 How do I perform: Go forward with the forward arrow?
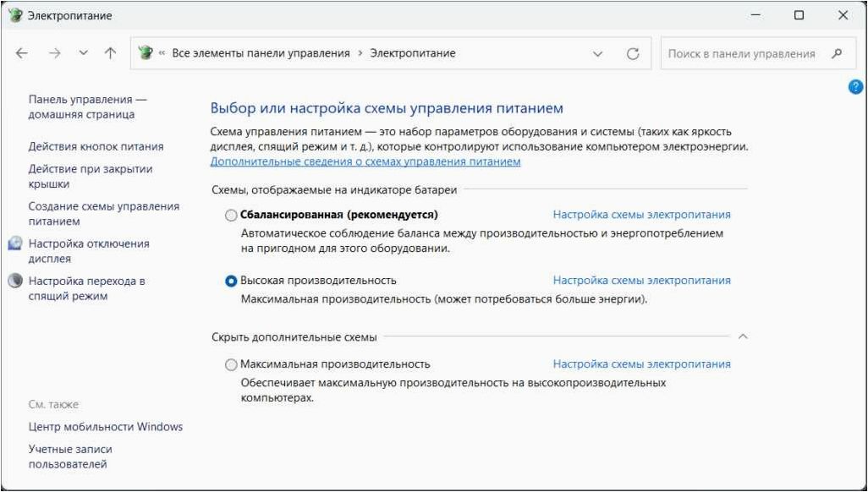click(54, 53)
